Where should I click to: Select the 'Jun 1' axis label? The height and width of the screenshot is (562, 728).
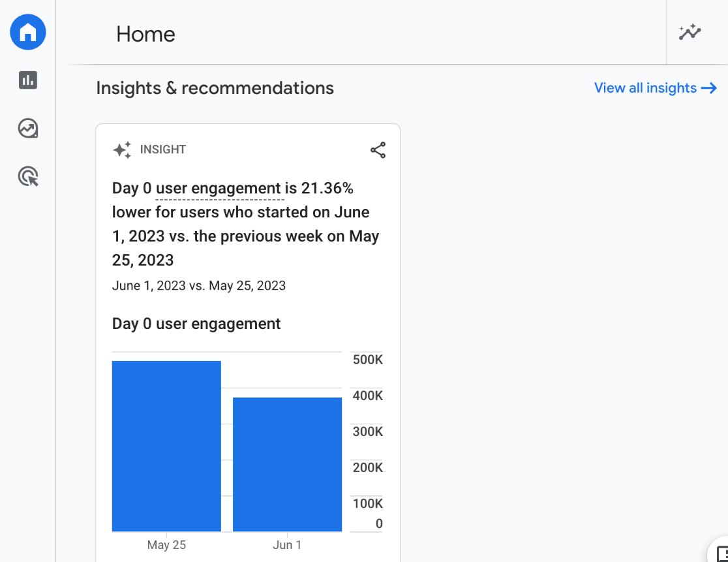287,544
